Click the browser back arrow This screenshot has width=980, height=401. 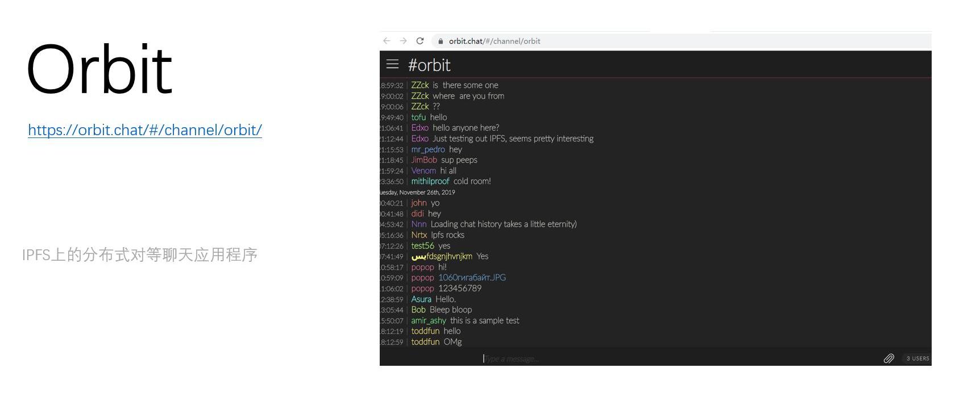tap(387, 41)
